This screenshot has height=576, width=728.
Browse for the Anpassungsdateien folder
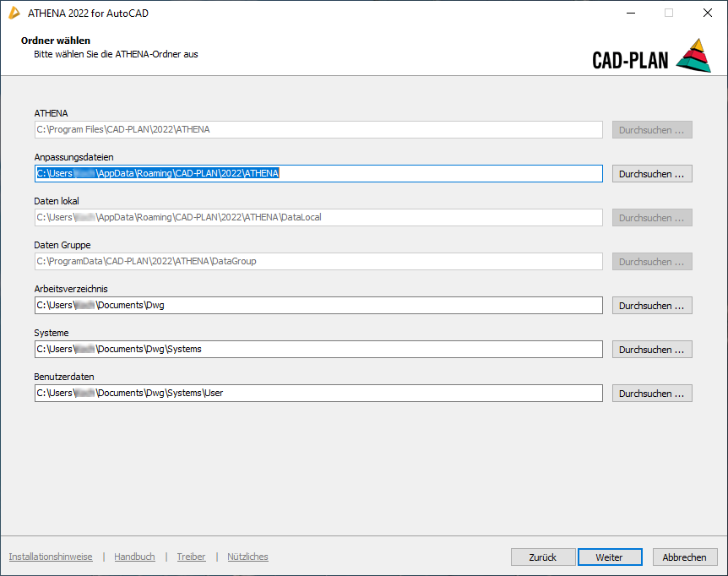tap(652, 174)
